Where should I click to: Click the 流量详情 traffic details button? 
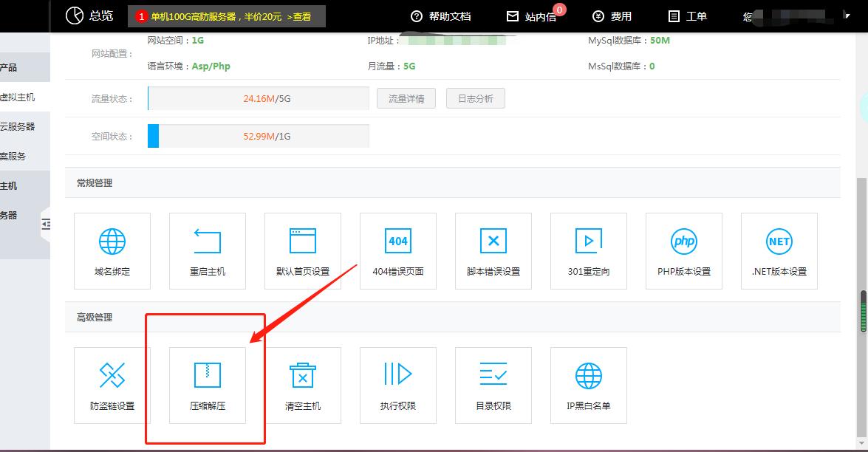[x=406, y=97]
